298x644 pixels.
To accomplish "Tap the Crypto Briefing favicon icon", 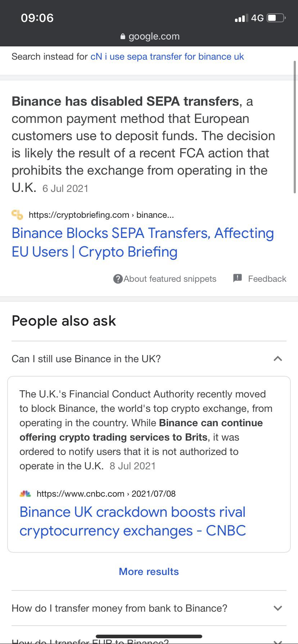I will (x=17, y=215).
